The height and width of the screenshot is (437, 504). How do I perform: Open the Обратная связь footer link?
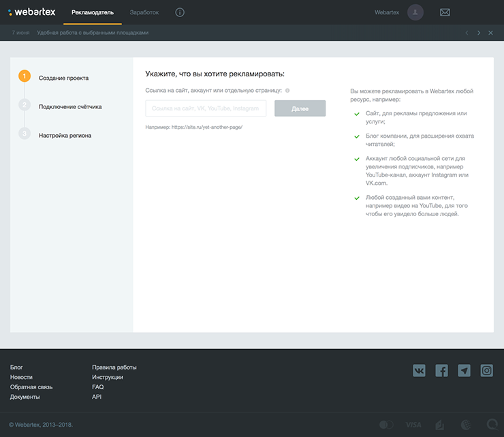(31, 387)
